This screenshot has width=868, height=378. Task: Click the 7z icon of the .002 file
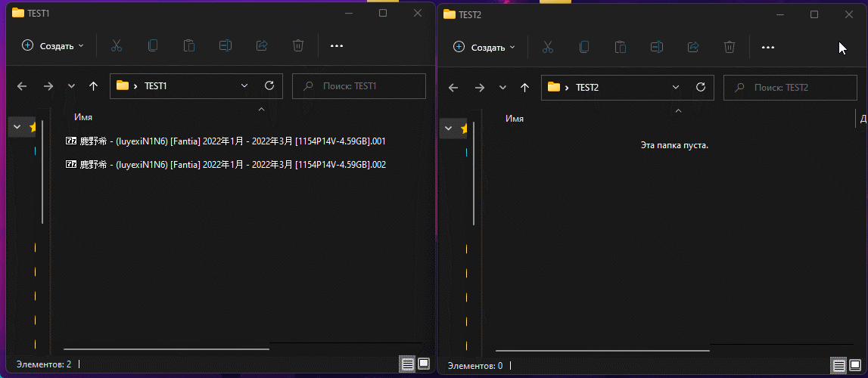point(71,164)
